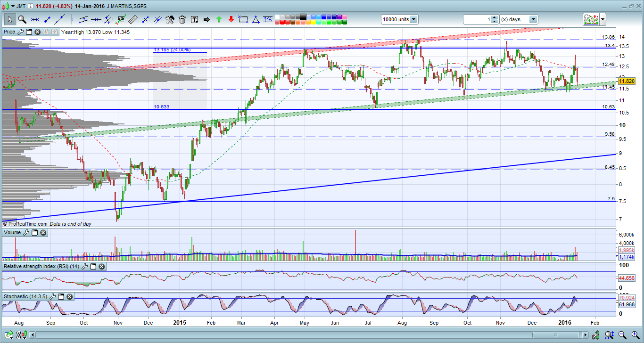The height and width of the screenshot is (343, 644).
Task: Click the J.MARTINS,SGPS title text
Action: 127,6
